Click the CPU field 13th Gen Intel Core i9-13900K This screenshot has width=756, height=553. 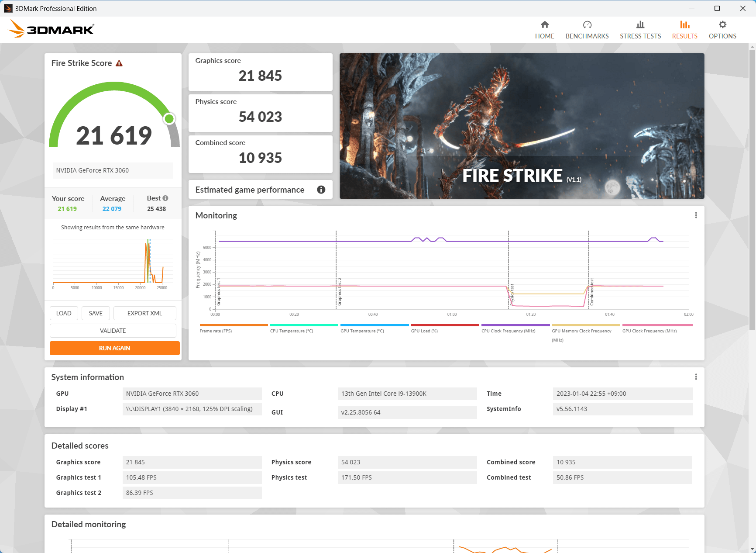point(407,394)
